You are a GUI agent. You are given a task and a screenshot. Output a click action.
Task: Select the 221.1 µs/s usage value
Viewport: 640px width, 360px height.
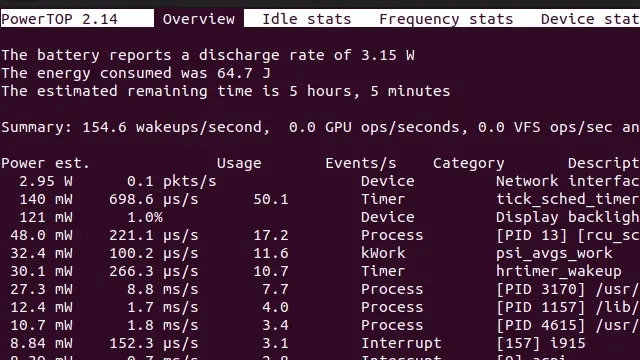point(153,235)
